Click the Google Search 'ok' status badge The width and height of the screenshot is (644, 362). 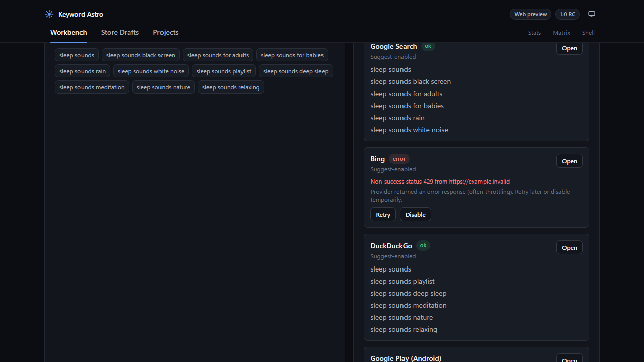tap(428, 46)
